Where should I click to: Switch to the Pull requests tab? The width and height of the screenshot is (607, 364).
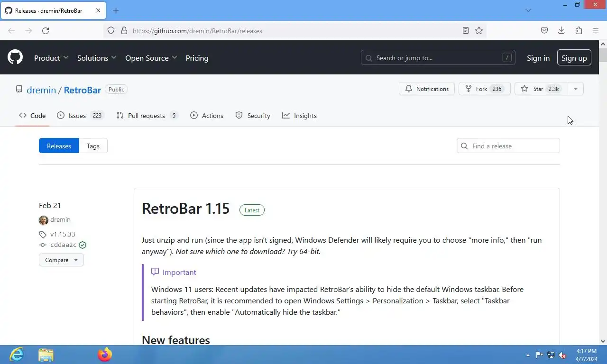[147, 116]
